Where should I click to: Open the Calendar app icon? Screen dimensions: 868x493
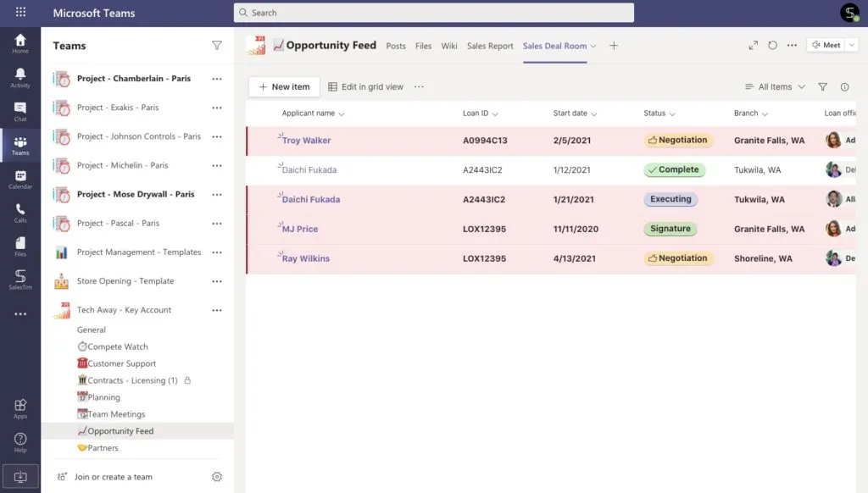(20, 180)
